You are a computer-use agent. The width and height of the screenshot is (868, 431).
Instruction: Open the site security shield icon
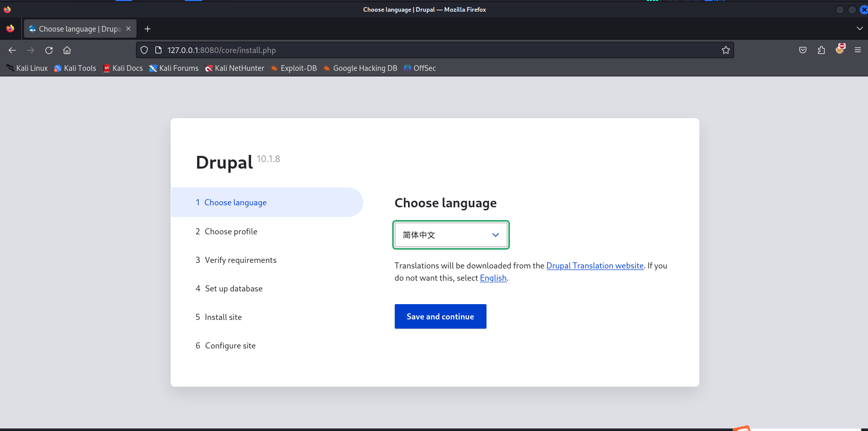tap(144, 50)
